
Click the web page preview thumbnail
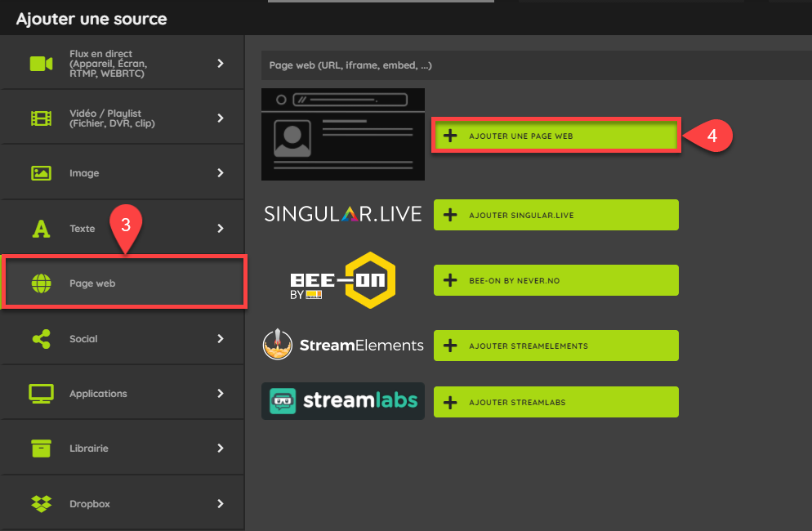[x=343, y=135]
